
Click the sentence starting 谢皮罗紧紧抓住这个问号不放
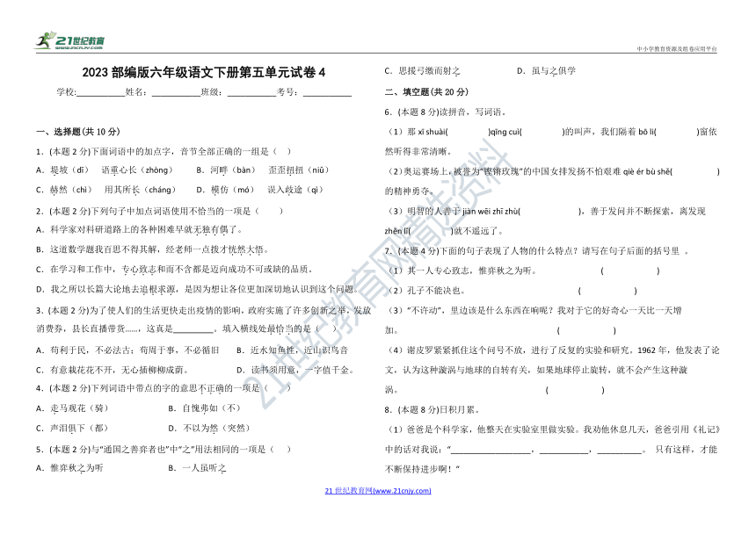tap(552, 371)
